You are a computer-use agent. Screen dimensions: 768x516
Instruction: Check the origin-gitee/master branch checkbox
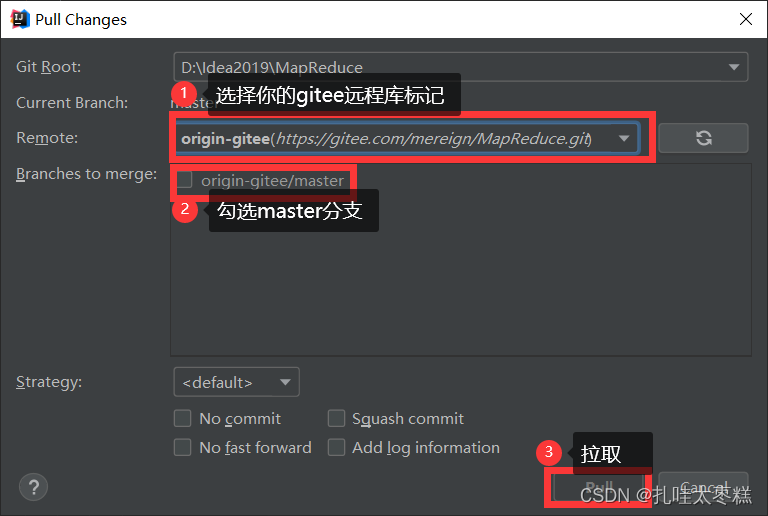(x=184, y=180)
